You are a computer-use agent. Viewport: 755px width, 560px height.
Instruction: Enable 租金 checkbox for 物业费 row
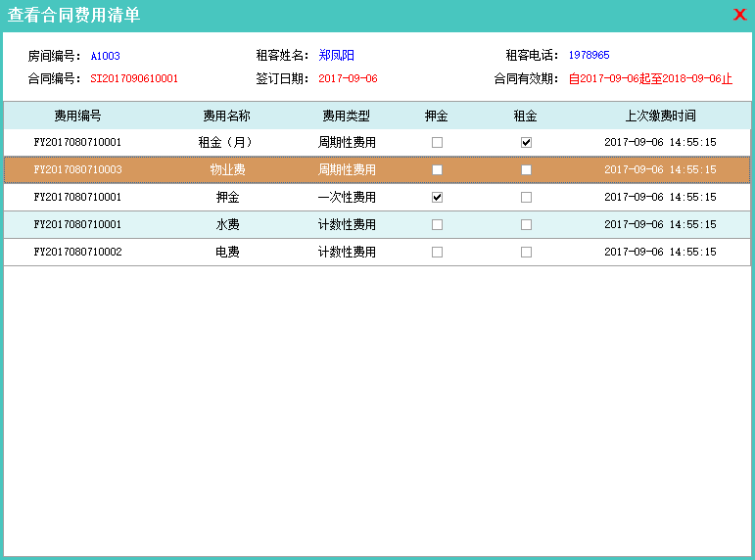pyautogui.click(x=526, y=169)
